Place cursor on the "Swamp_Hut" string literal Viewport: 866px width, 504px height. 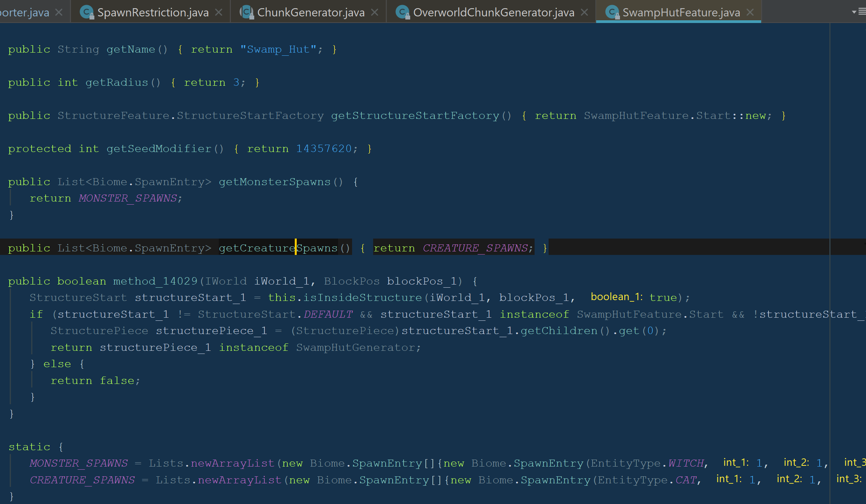click(x=278, y=50)
